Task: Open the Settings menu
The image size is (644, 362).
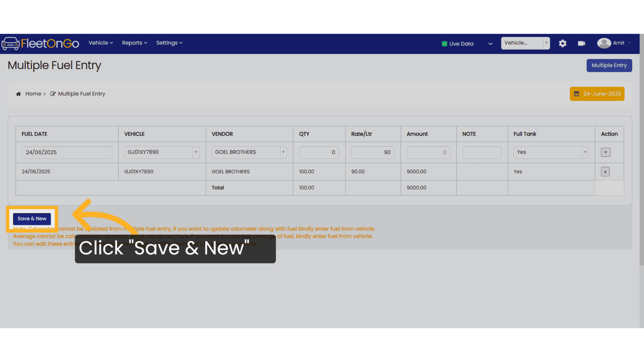Action: pos(169,43)
